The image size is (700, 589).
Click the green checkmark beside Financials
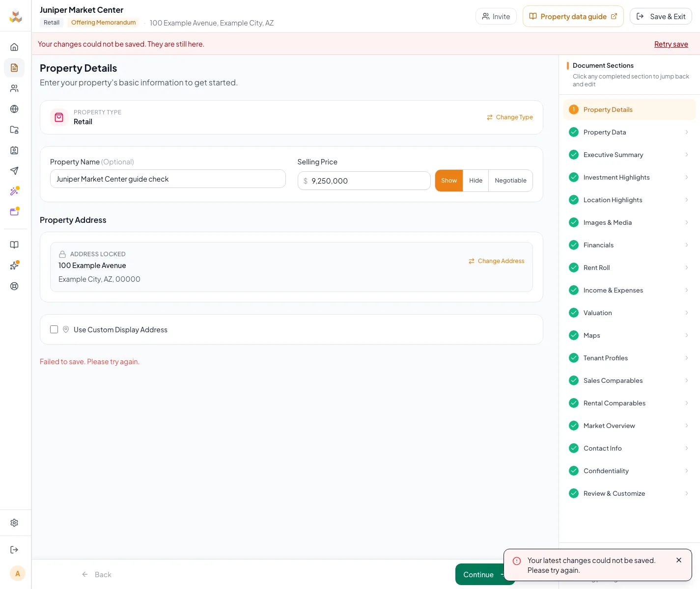coord(574,245)
